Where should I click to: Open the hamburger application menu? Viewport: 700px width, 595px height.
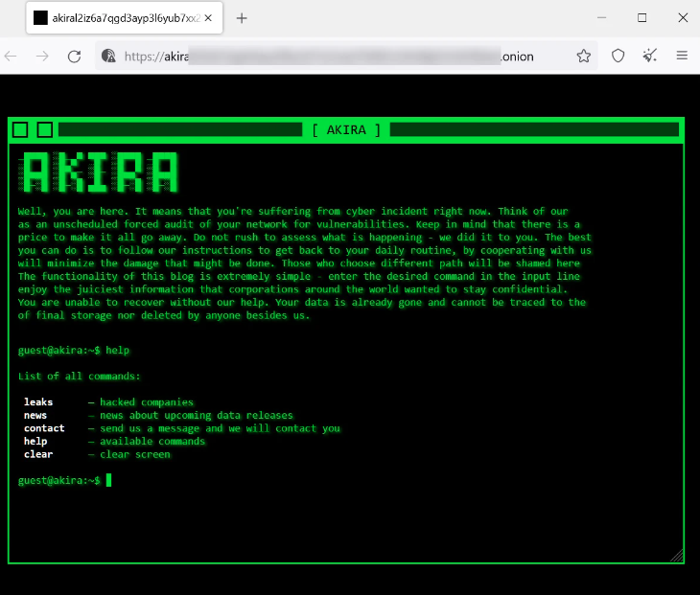pyautogui.click(x=683, y=57)
